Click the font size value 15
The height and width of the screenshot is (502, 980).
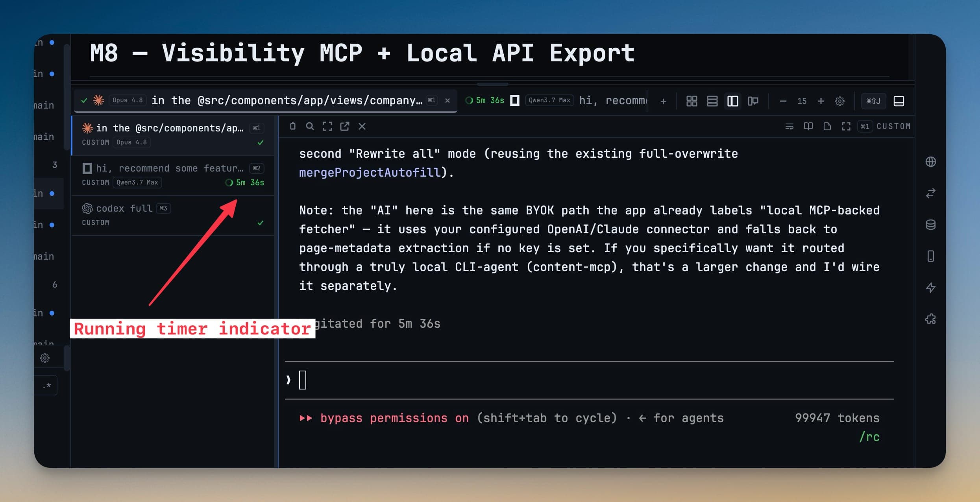pyautogui.click(x=802, y=101)
